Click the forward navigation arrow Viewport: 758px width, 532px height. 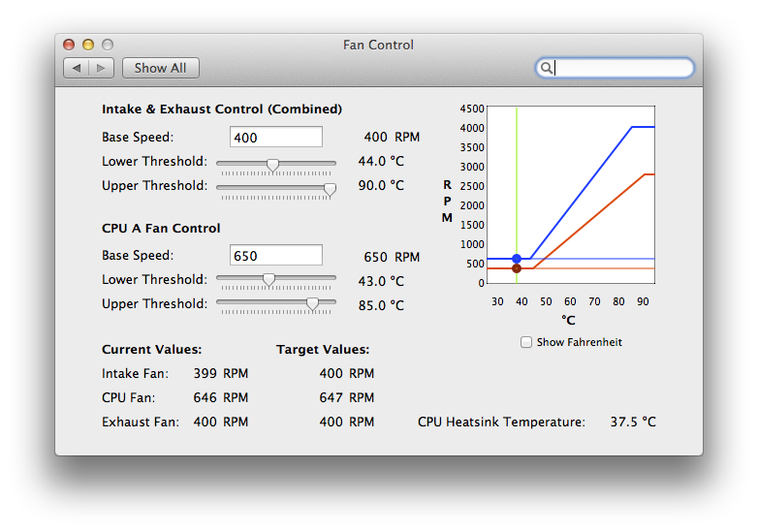click(x=101, y=68)
